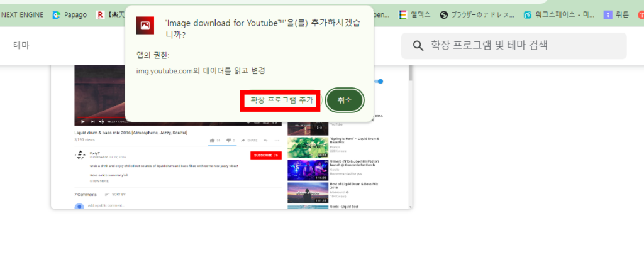The image size is (644, 260).
Task: Click the 'img.youtube.com의 데이터를 읽고 변경' permission text
Action: (x=201, y=71)
